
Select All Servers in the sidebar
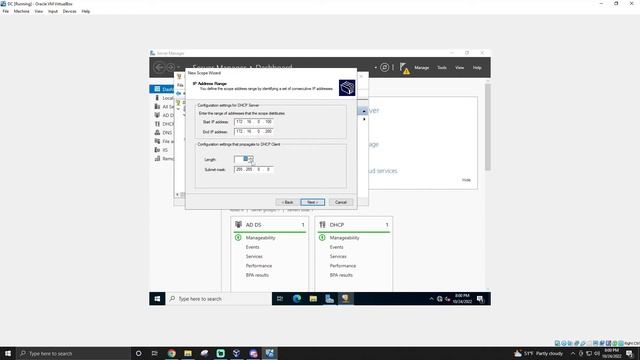(x=163, y=107)
